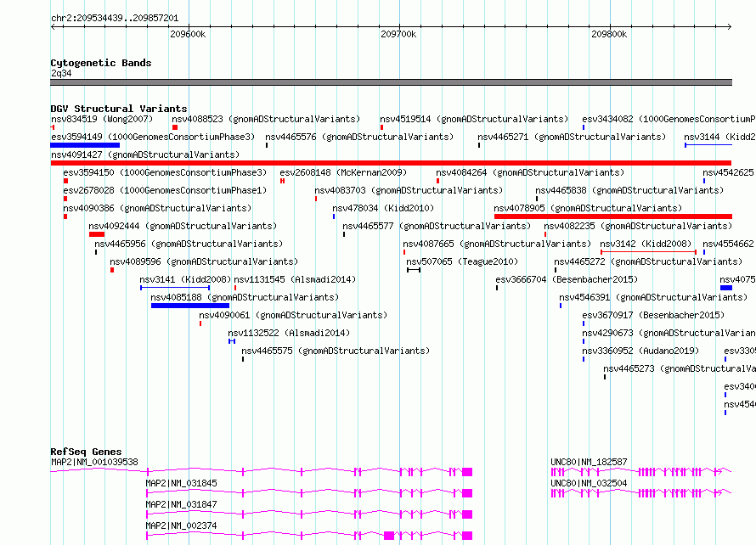Click the nsv4465273 variant label
Screen dimensions: 756x545
coord(680,368)
